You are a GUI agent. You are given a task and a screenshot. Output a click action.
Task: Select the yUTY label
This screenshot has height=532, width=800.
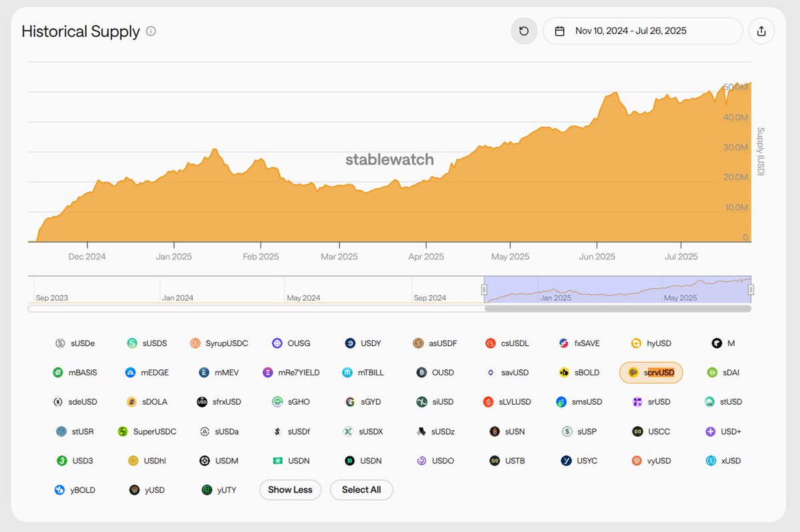point(227,490)
